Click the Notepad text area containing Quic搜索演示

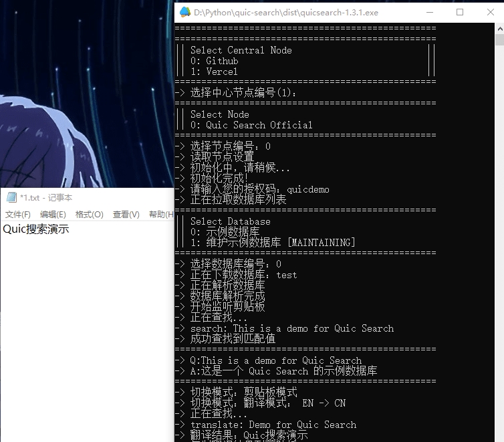[87, 331]
